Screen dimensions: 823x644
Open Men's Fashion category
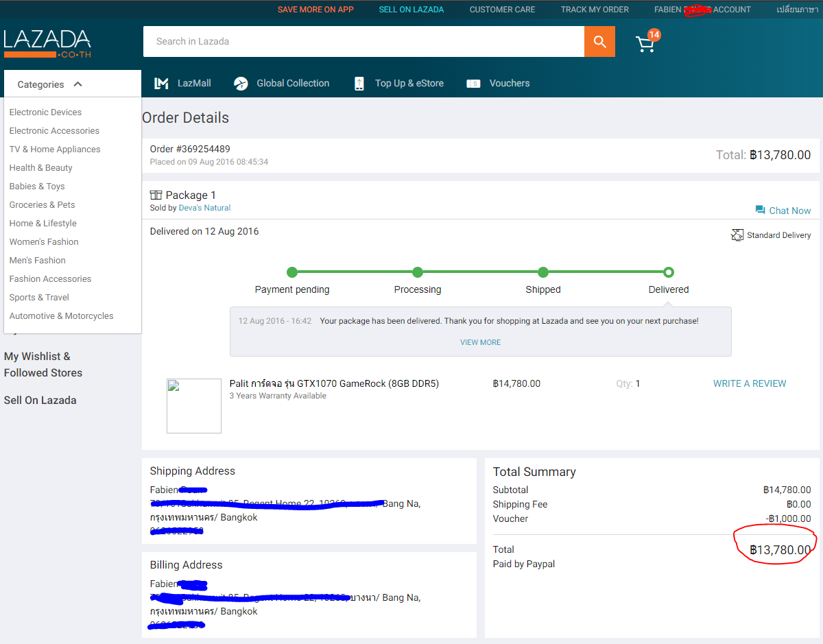[x=38, y=261]
